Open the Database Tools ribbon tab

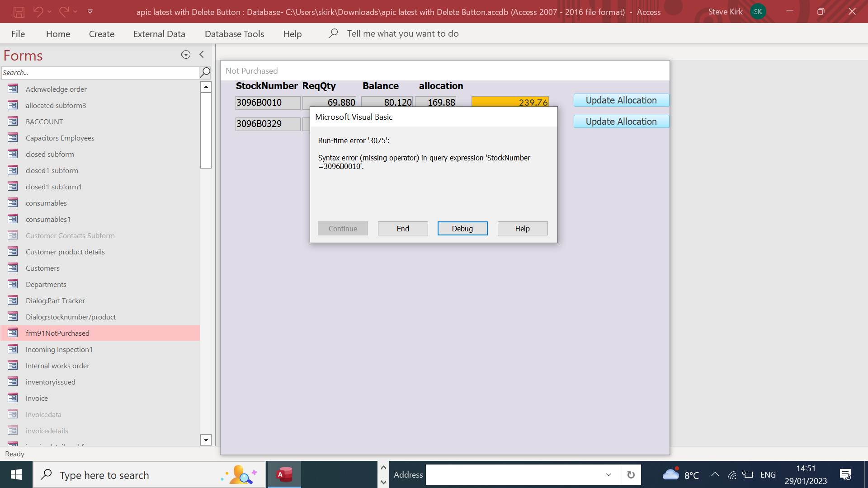234,34
